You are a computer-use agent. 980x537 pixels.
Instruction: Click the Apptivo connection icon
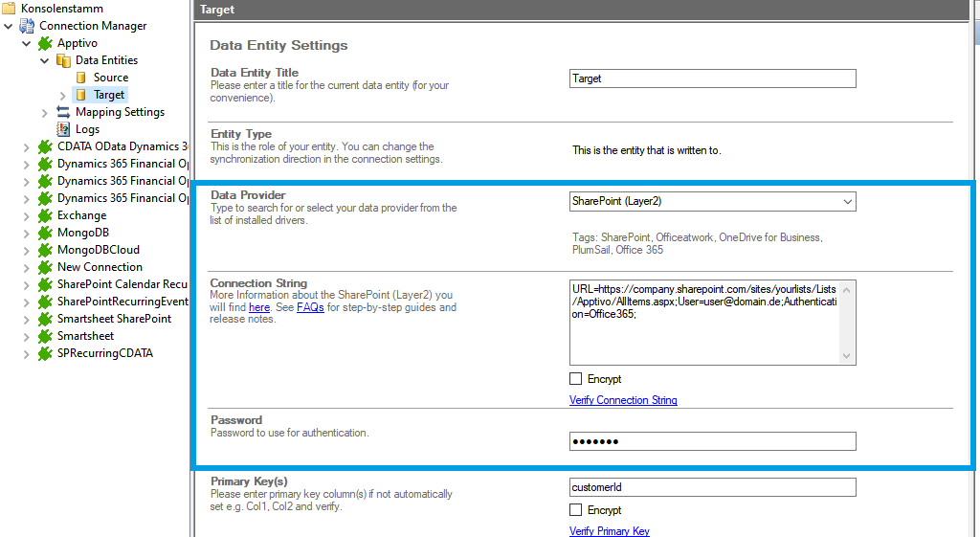click(45, 43)
